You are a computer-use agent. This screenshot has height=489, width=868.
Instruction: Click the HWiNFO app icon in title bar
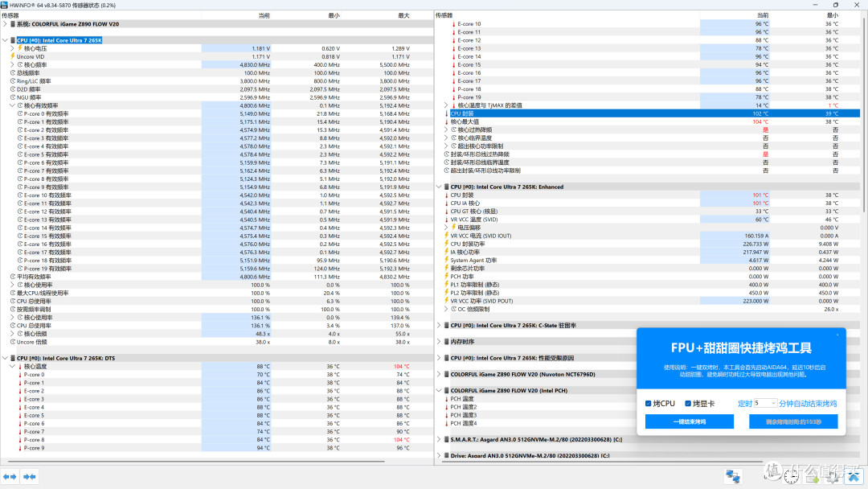pos(5,5)
